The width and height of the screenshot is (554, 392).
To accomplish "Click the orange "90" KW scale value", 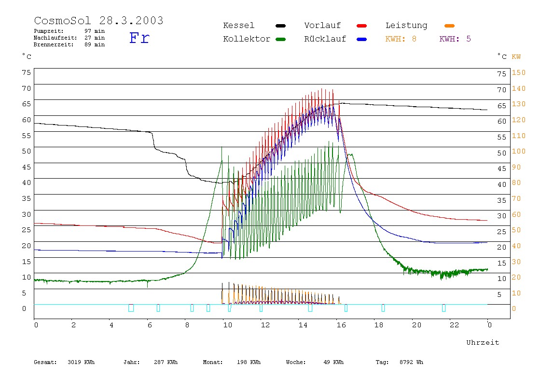I will (x=516, y=167).
